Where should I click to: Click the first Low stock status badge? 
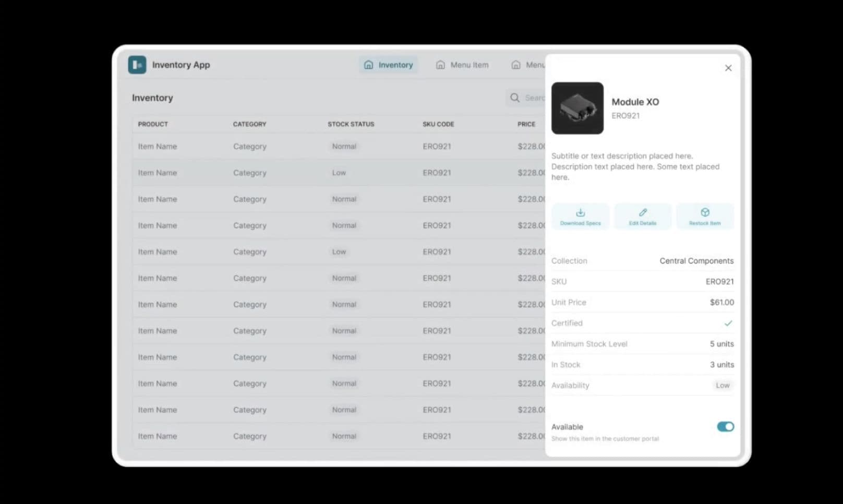(x=339, y=173)
